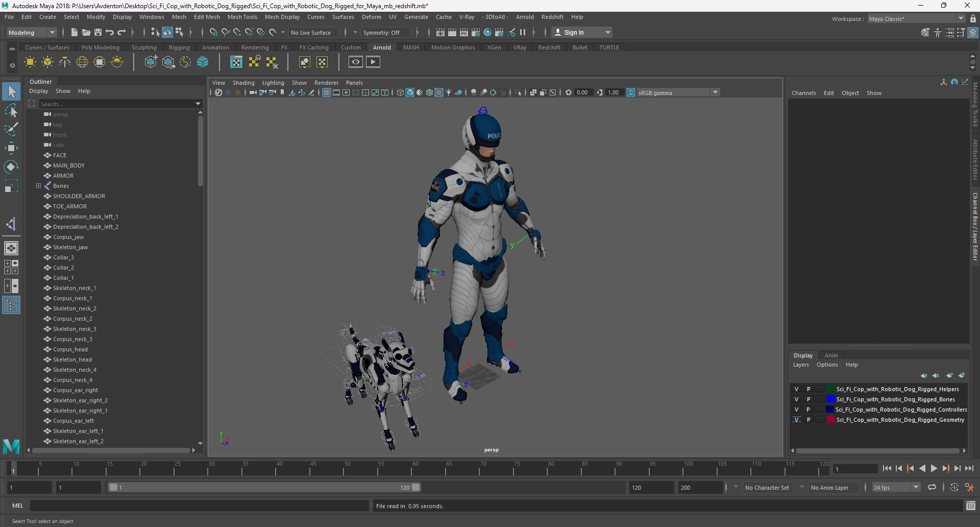Activate the Paint Selection tool

click(x=11, y=129)
